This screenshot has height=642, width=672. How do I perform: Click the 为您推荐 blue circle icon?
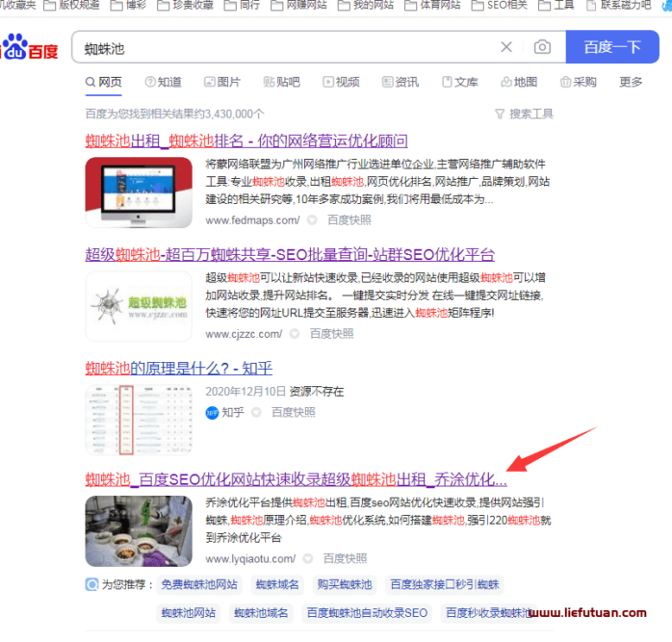tap(91, 584)
